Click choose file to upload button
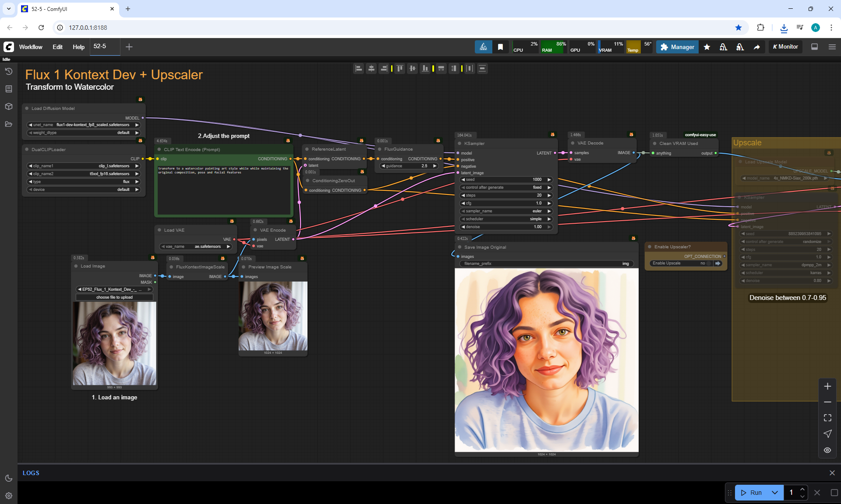The width and height of the screenshot is (841, 504). [x=114, y=297]
